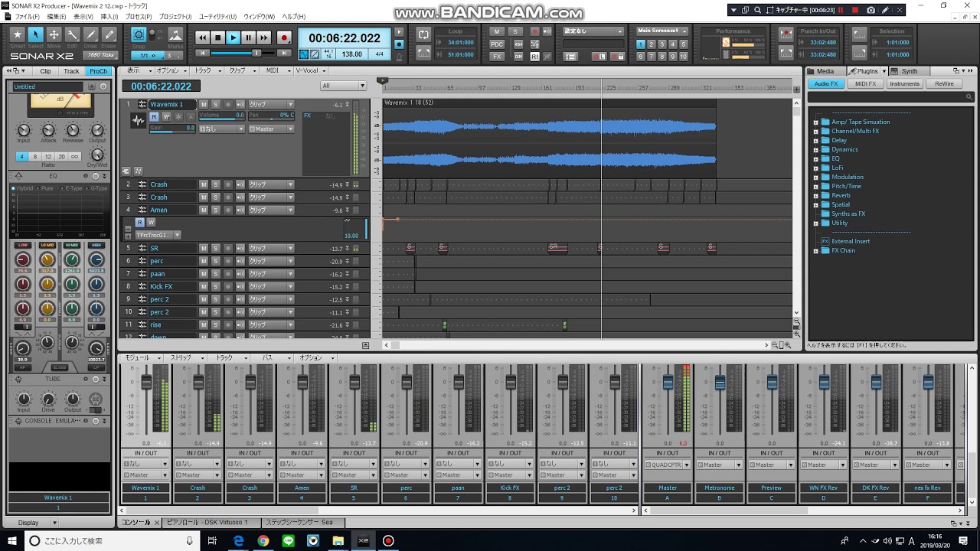Open the ピアノロール - DSK Virtuoso 1 tab
This screenshot has height=551, width=980.
(x=208, y=522)
